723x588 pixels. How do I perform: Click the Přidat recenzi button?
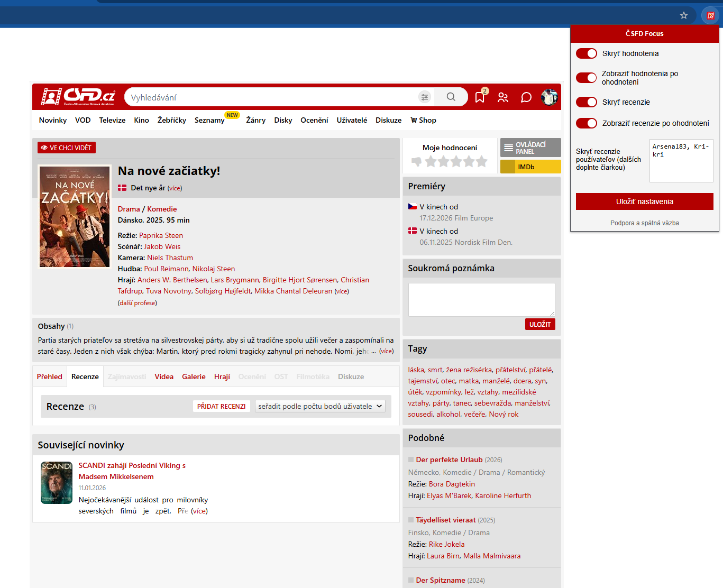pos(221,406)
